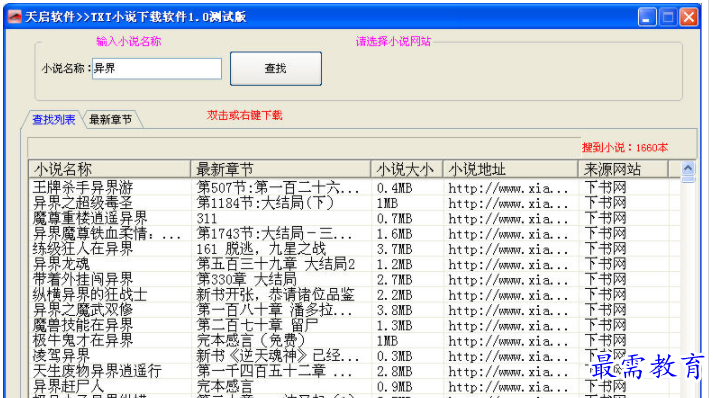This screenshot has height=398, width=713.
Task: Click address cell in 王牌杀手异界游 row
Action: [508, 188]
